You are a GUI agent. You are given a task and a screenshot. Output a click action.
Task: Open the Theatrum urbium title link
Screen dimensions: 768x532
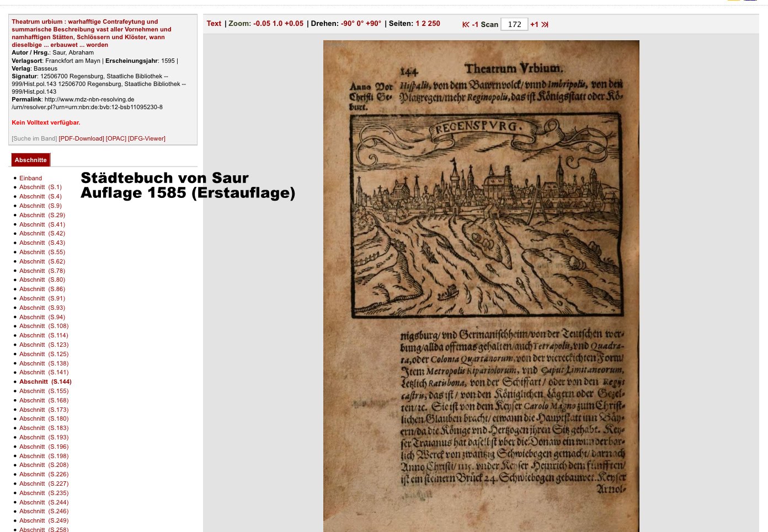tap(92, 33)
